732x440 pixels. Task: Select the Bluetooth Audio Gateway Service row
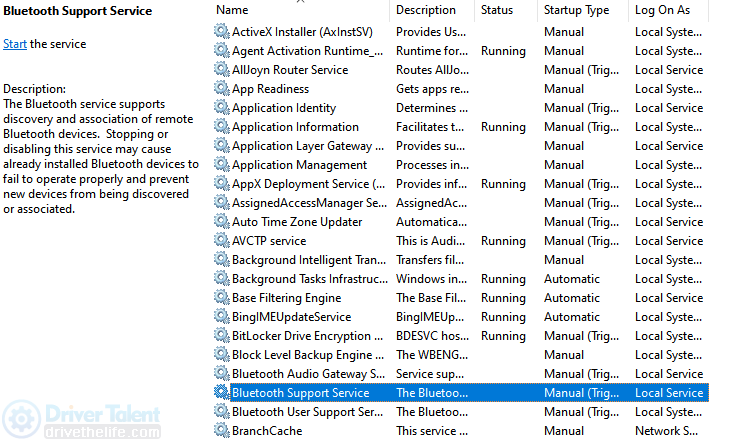(461, 374)
